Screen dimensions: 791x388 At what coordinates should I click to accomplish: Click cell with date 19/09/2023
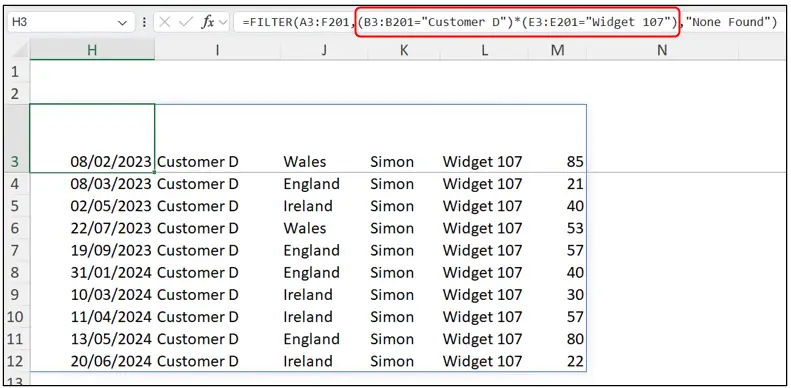pos(92,250)
